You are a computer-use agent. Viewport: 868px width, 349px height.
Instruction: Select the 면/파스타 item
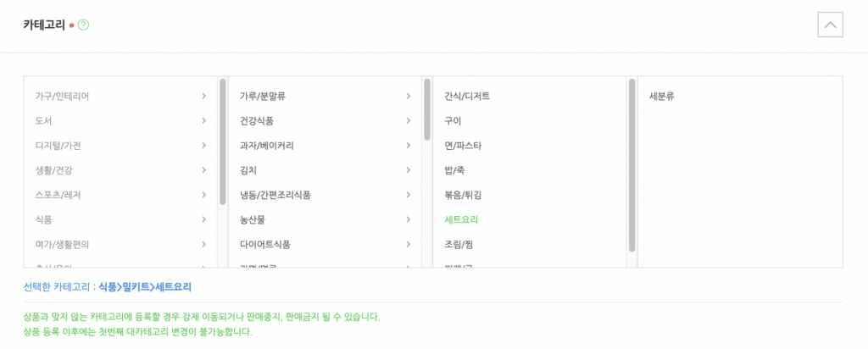tap(464, 146)
